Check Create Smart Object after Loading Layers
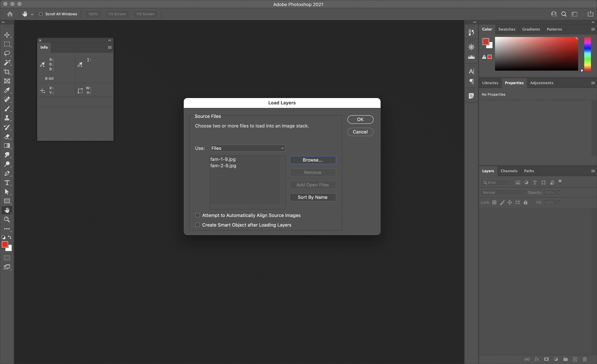Screen dimensions: 597x364 tap(198, 225)
